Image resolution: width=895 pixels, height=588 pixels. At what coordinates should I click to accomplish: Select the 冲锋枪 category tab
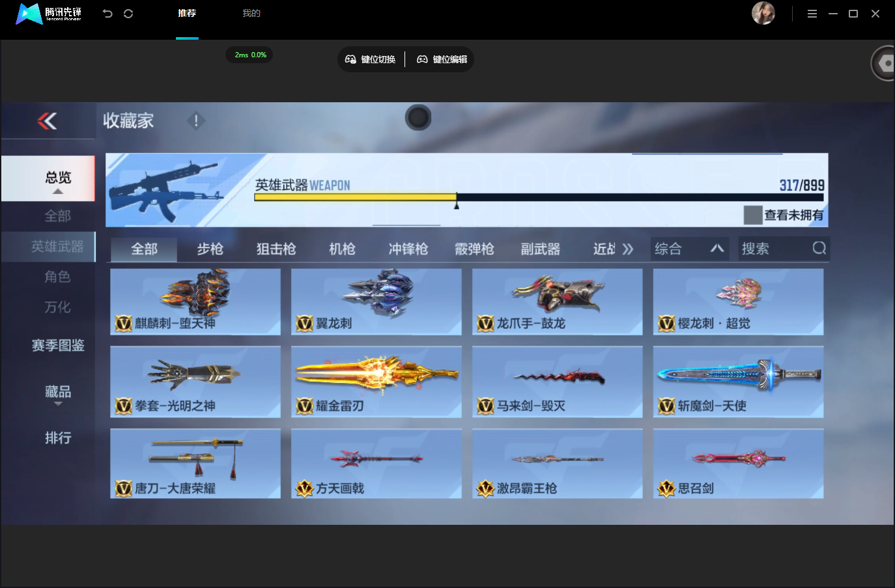408,249
